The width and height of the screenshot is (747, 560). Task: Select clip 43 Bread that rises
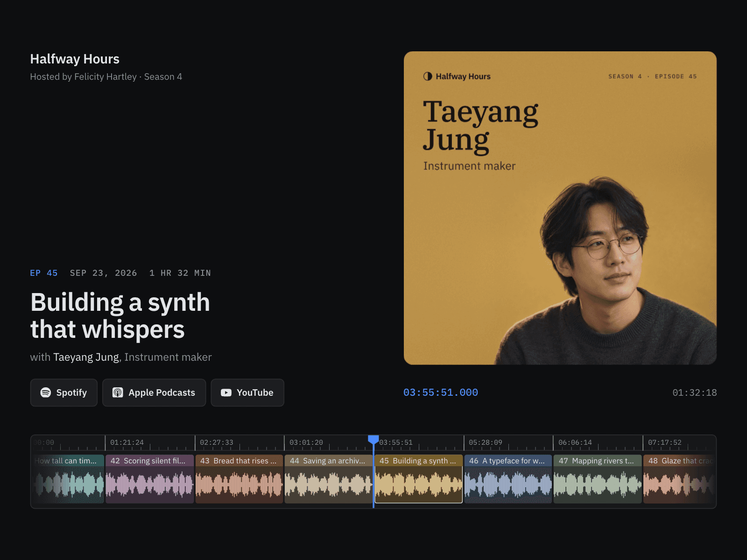239,479
